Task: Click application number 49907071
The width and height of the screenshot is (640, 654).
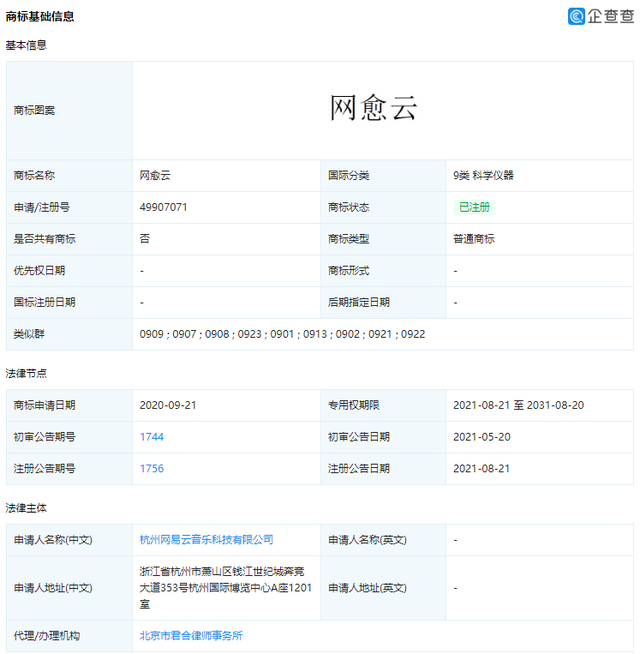Action: click(x=163, y=207)
